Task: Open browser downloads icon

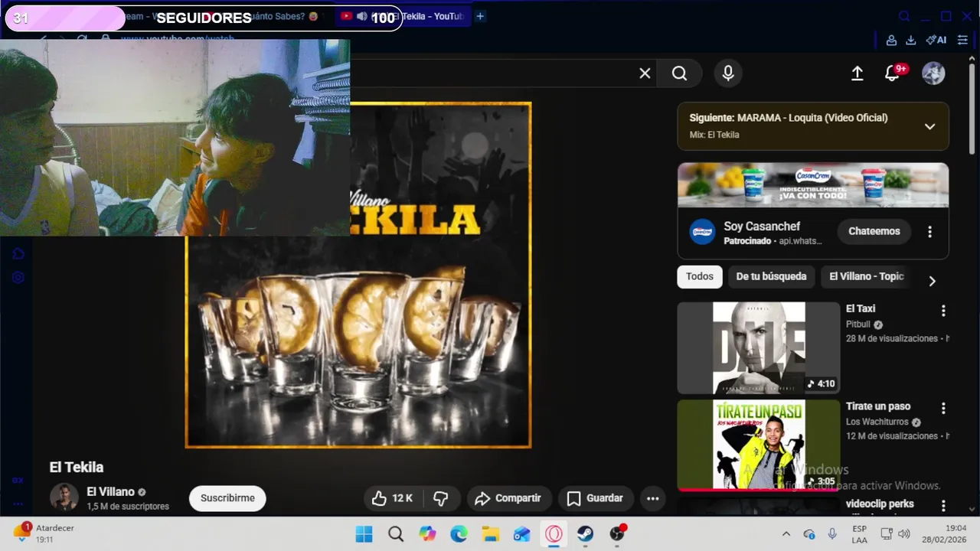Action: point(910,41)
